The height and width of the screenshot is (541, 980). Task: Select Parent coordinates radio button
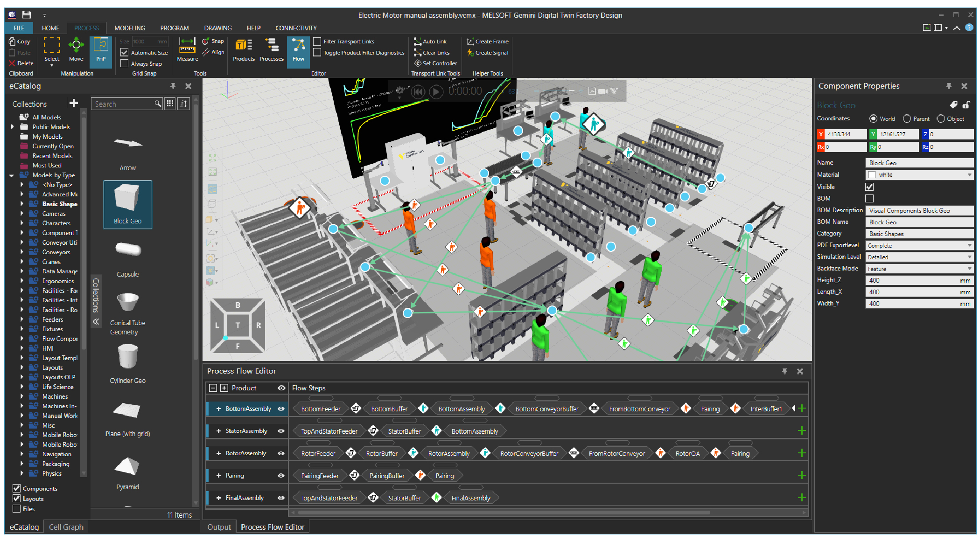pos(907,119)
